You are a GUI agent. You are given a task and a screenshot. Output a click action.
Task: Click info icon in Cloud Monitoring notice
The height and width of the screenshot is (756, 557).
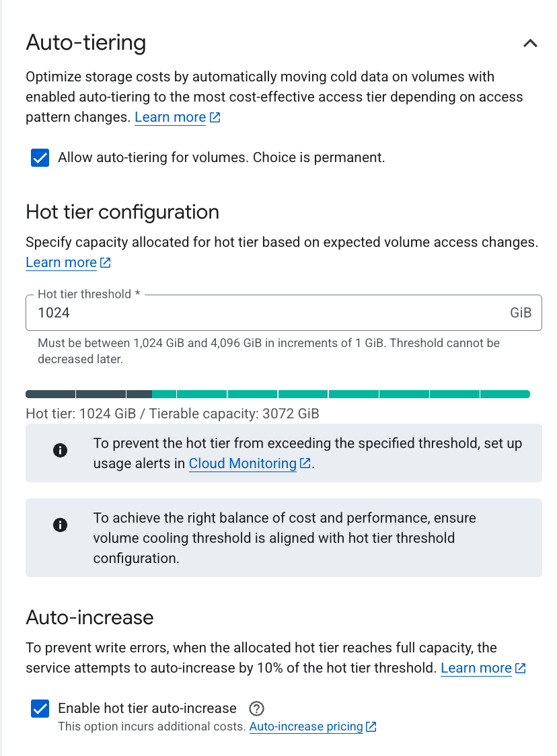point(61,451)
